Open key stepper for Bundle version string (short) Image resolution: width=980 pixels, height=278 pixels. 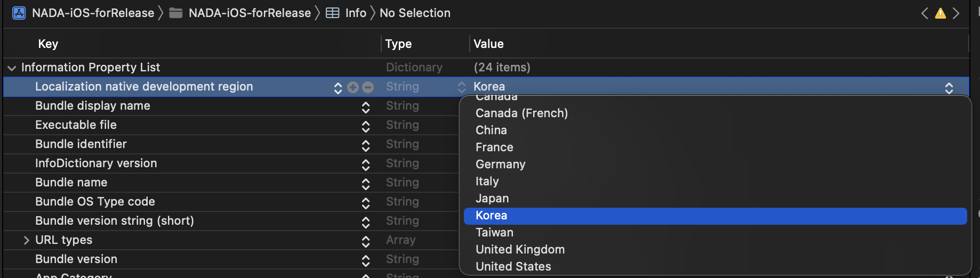pyautogui.click(x=366, y=222)
